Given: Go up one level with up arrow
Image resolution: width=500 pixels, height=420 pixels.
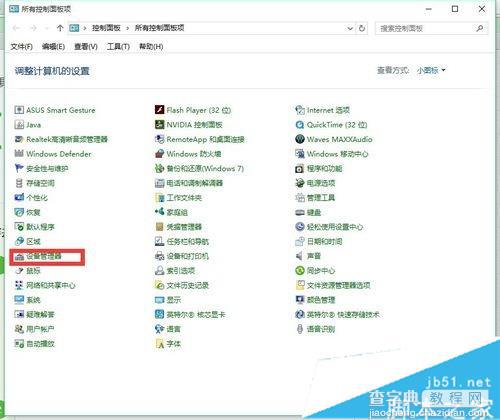Looking at the screenshot, I should tap(60, 28).
